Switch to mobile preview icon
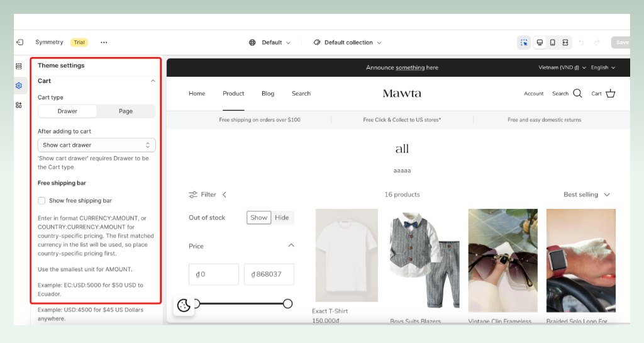This screenshot has height=343, width=644. tap(552, 42)
